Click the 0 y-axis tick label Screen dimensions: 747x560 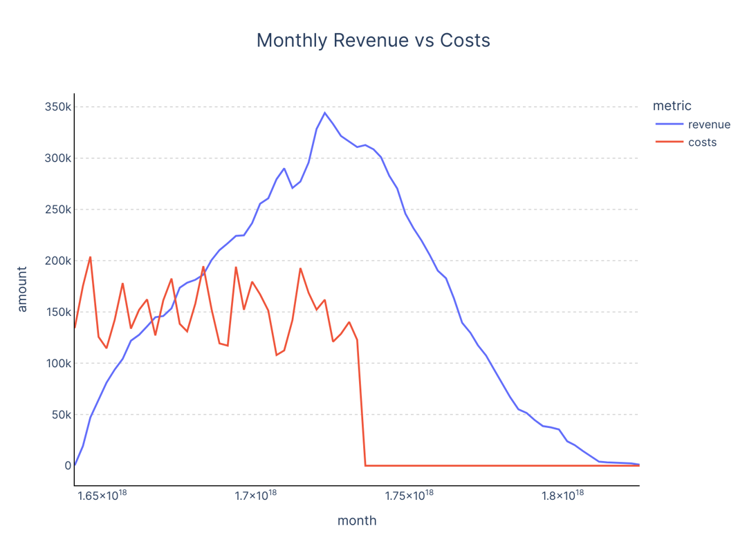point(68,466)
